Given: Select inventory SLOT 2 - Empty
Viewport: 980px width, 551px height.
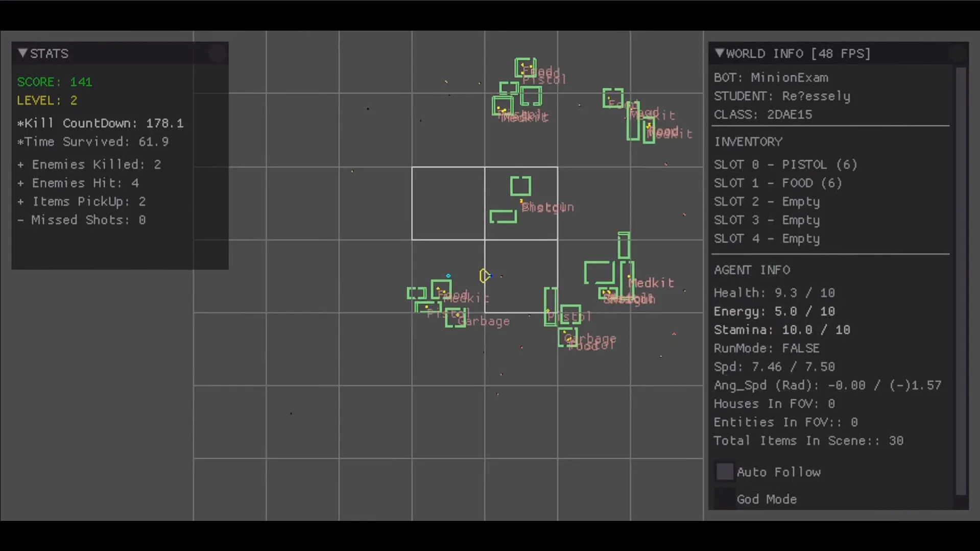Looking at the screenshot, I should coord(767,202).
